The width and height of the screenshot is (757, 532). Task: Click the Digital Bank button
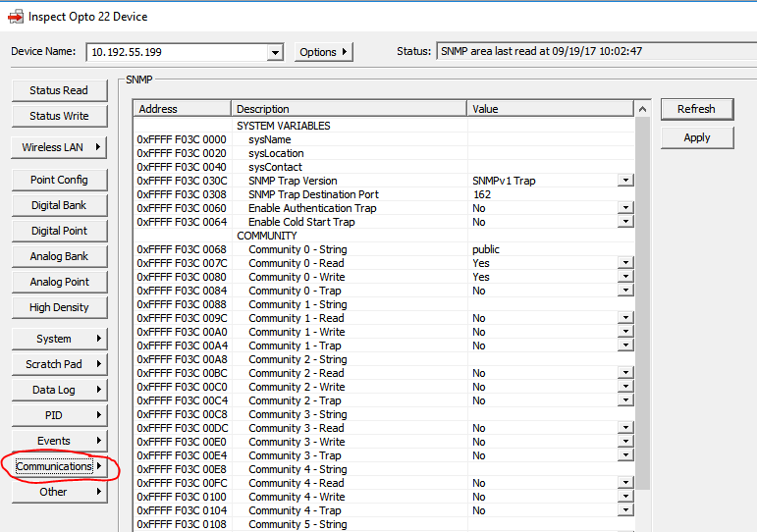[x=59, y=205]
